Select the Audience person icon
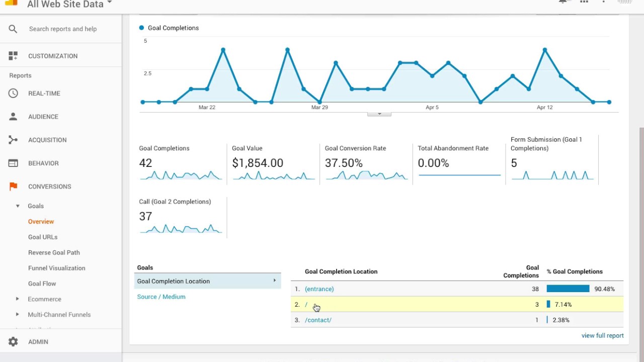 [x=13, y=117]
